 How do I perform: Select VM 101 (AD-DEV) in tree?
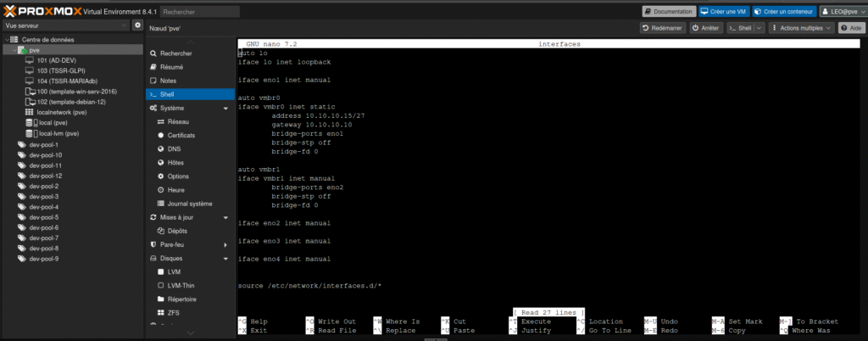click(x=56, y=60)
